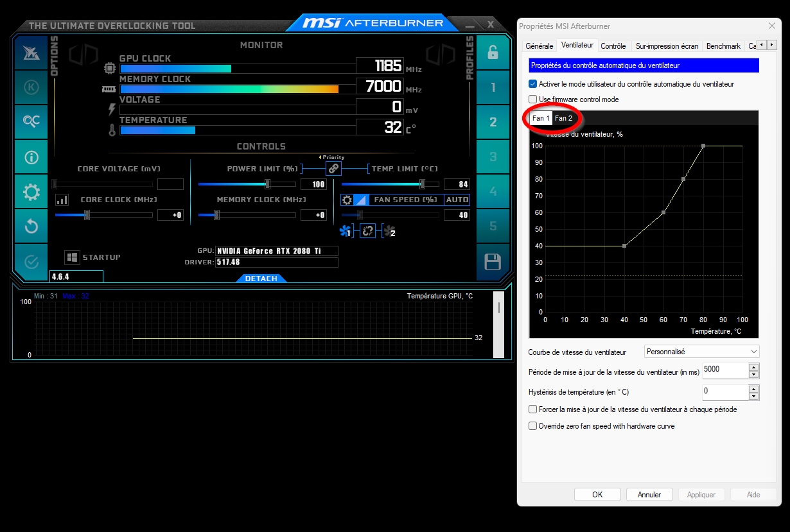Open Afterburner settings gear in left sidebar
Viewport: 790px width, 532px height.
pyautogui.click(x=31, y=191)
